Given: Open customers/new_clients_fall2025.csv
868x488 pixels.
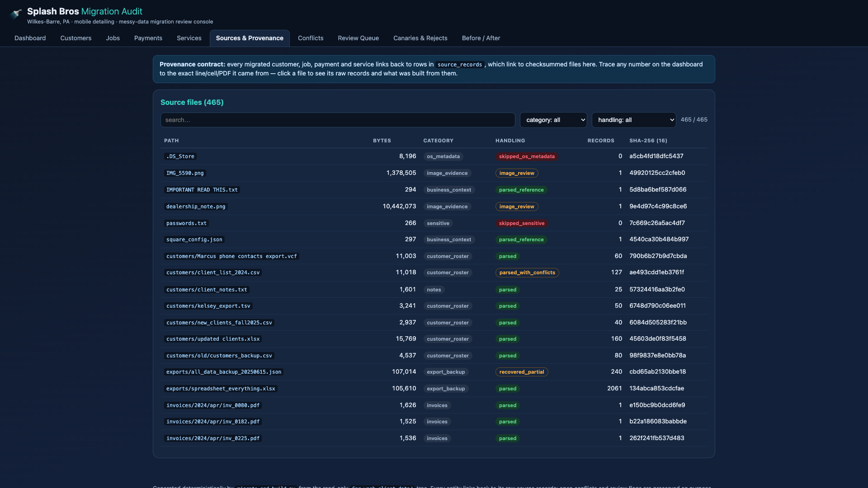Looking at the screenshot, I should (219, 323).
